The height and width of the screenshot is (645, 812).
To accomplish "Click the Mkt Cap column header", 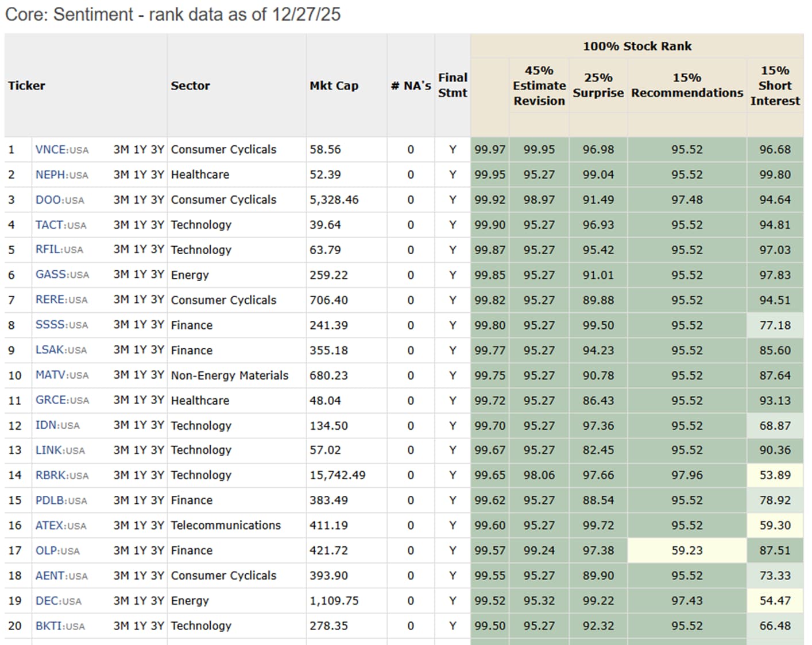I will click(334, 86).
